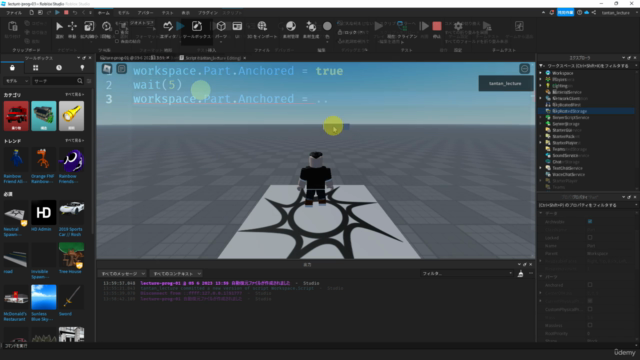Pick the Move tool
This screenshot has height=360, width=640.
click(72, 27)
